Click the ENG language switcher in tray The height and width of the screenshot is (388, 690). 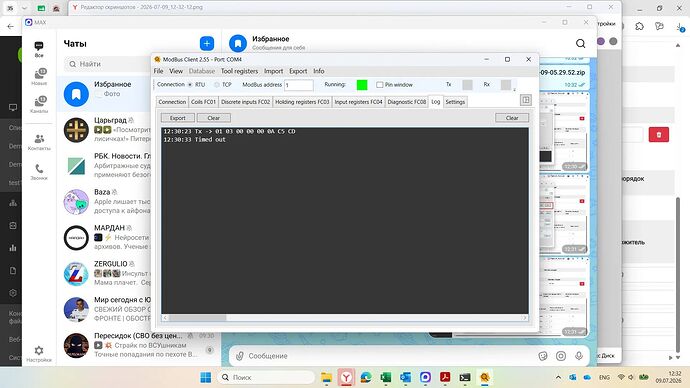pyautogui.click(x=604, y=377)
